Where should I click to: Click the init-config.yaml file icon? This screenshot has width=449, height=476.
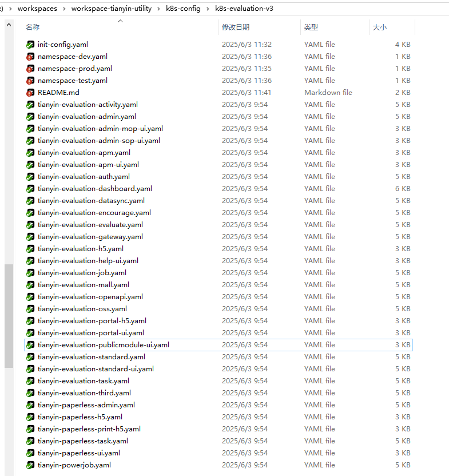click(30, 45)
